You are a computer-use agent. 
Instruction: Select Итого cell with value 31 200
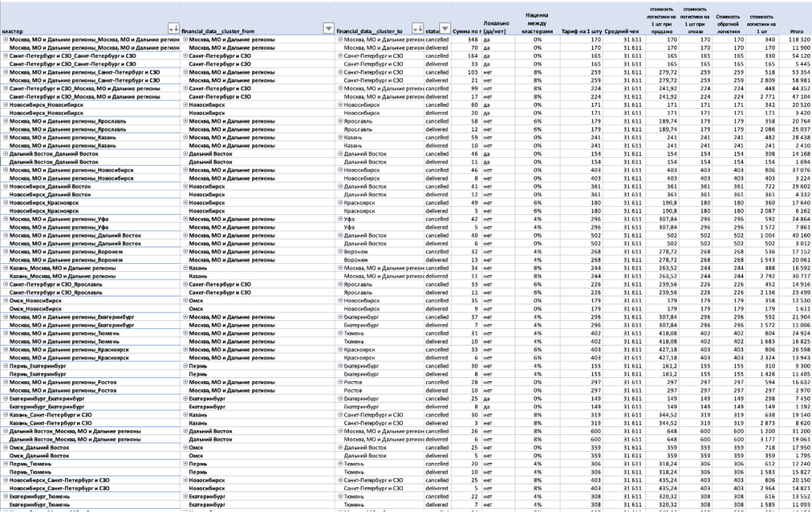795,431
